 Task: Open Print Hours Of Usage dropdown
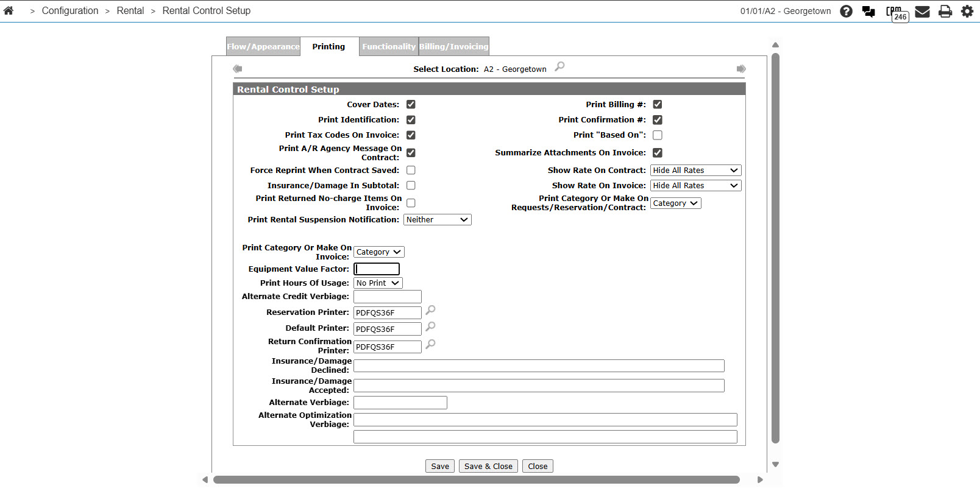pos(378,283)
